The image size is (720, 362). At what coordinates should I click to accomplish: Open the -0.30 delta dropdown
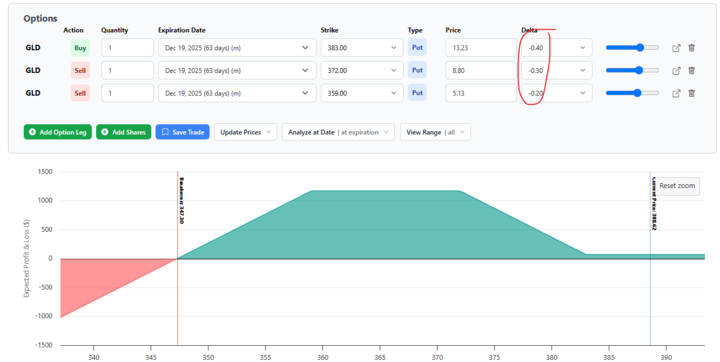(557, 71)
